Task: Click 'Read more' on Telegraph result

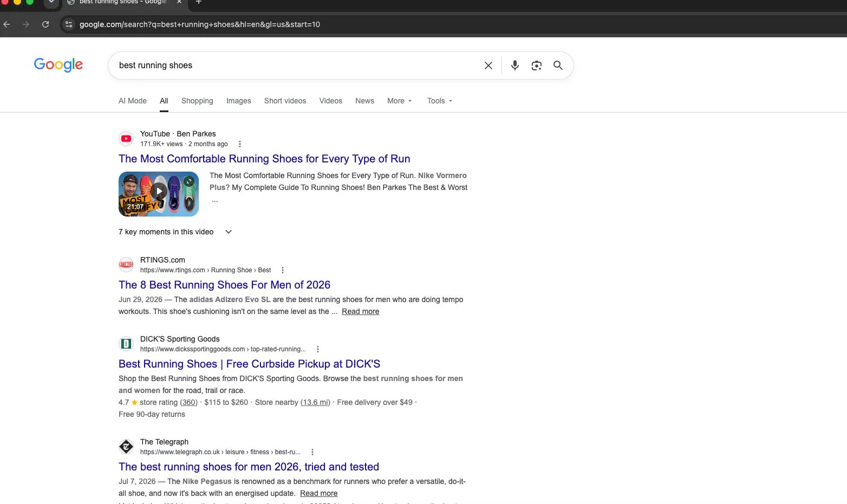Action: click(x=319, y=493)
